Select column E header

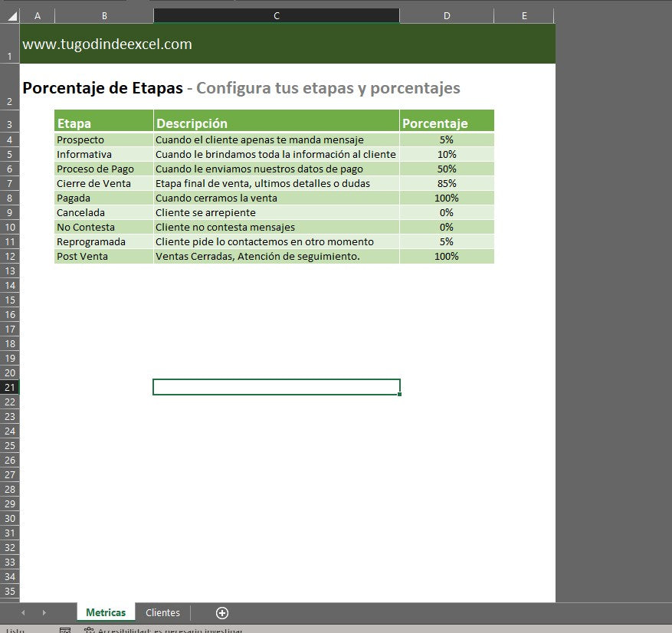click(x=523, y=16)
